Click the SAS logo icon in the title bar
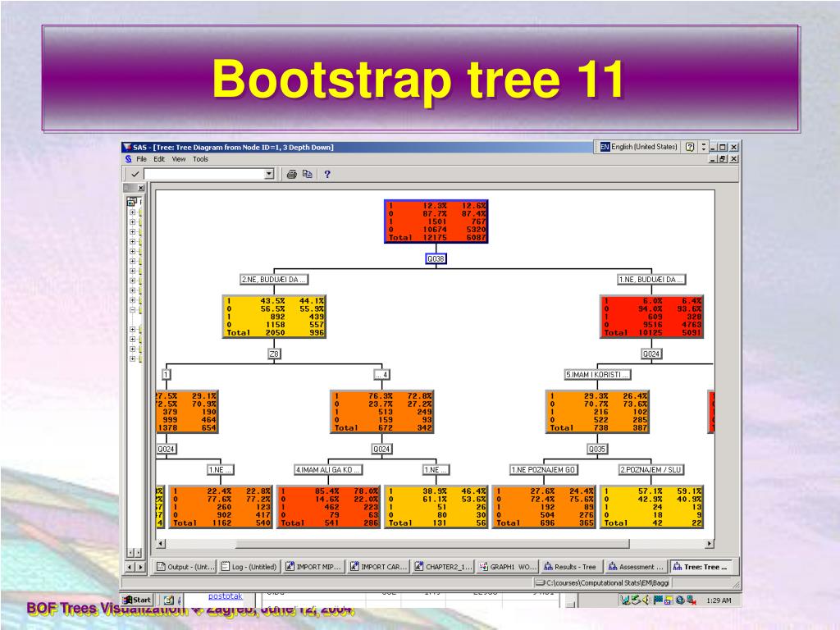 pos(127,147)
